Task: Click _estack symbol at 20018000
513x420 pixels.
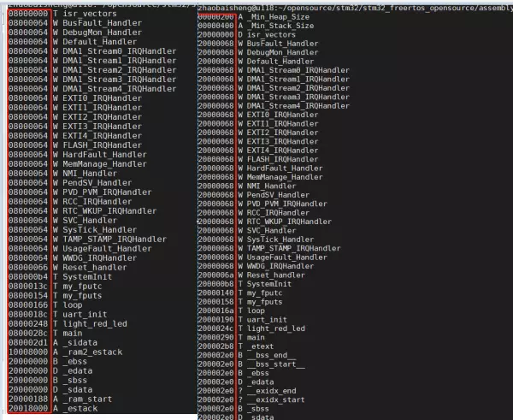Action: pyautogui.click(x=80, y=409)
